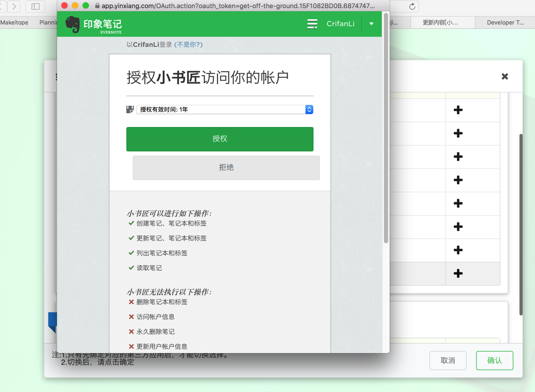Minimize the popup with yellow button
The height and width of the screenshot is (392, 535).
75,5
